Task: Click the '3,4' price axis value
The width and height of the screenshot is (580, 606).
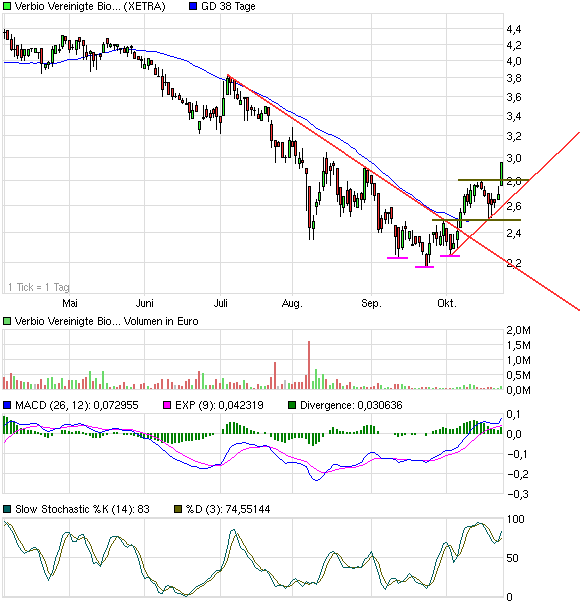Action: (514, 116)
